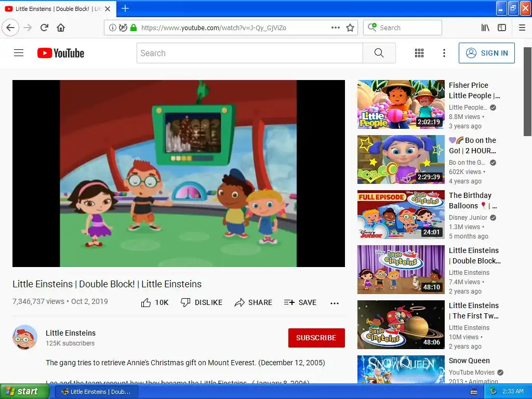Open YouTube guide hamburger menu
The width and height of the screenshot is (532, 399).
[19, 53]
